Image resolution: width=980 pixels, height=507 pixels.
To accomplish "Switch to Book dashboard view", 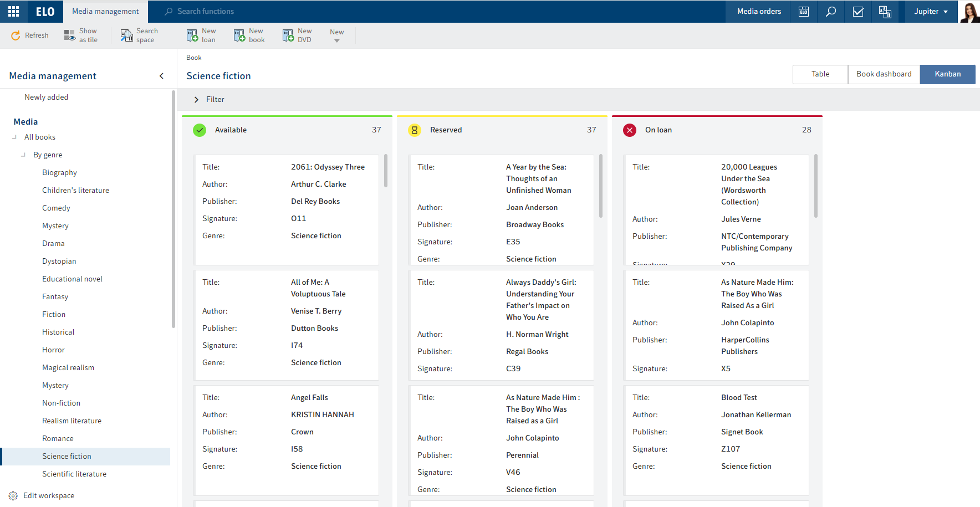I will 884,74.
